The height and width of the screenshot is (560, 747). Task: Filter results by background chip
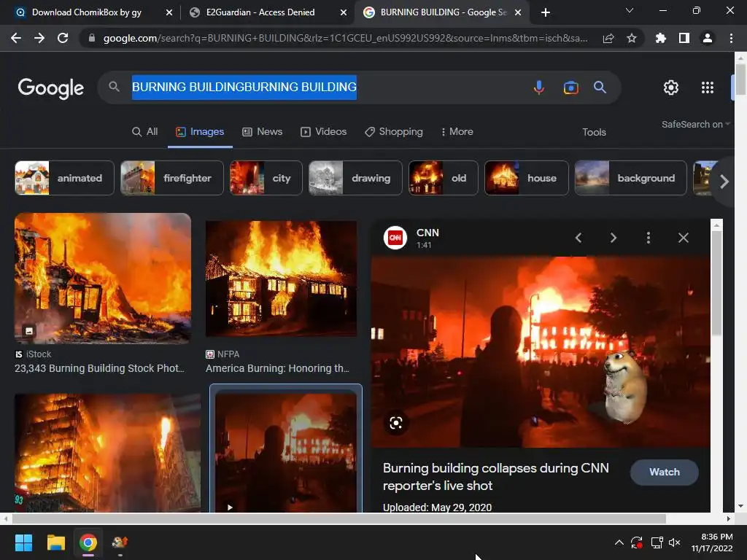(631, 178)
